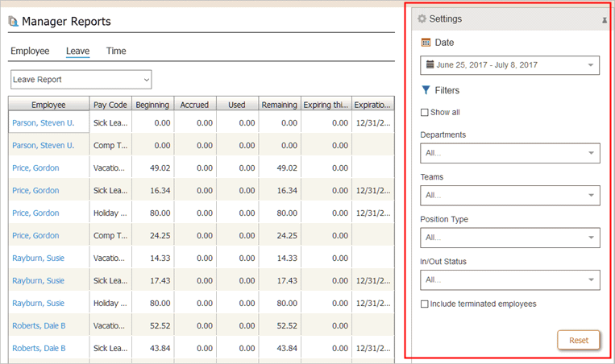Click the calendar icon beside Date heading
This screenshot has height=364, width=615.
[x=426, y=43]
